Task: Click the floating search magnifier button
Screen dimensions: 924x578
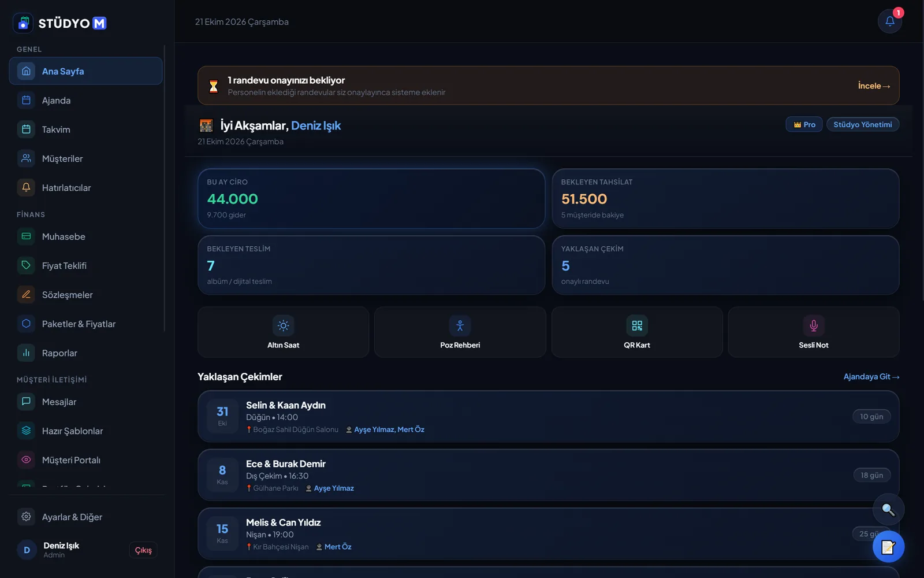Action: click(888, 509)
